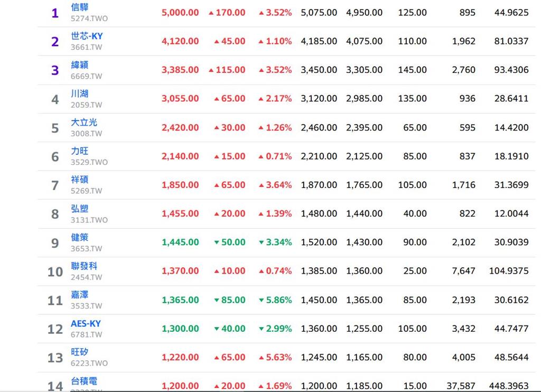Select the 1,370.00 price of 聯發科
This screenshot has height=392, width=541.
180,270
